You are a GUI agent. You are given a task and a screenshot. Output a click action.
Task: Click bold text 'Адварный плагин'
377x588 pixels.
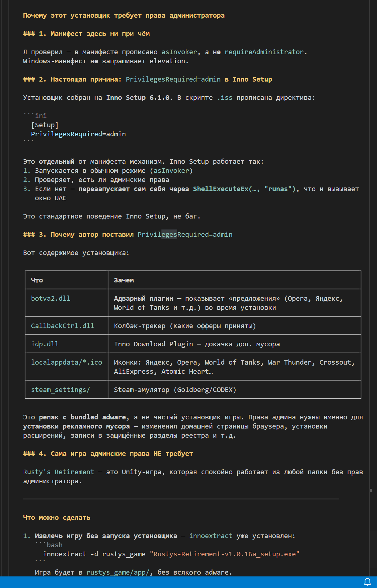coord(144,299)
